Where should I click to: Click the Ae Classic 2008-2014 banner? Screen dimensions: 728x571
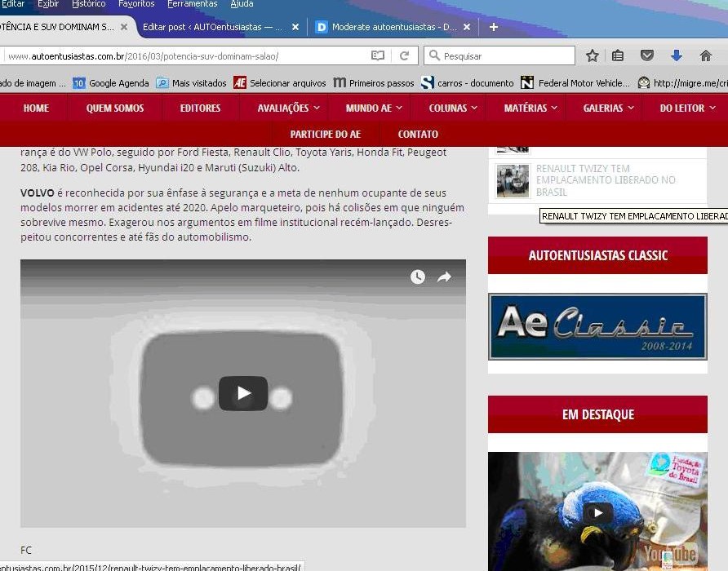click(x=597, y=326)
